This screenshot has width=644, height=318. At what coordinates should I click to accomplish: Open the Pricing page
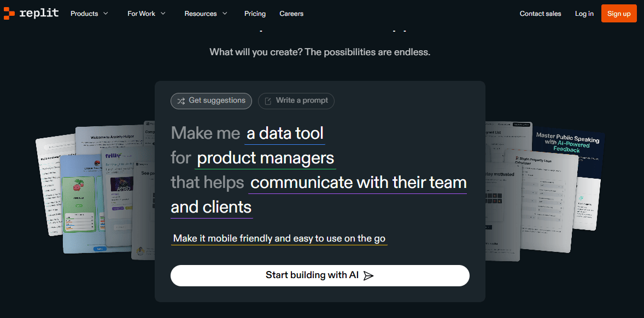click(255, 14)
